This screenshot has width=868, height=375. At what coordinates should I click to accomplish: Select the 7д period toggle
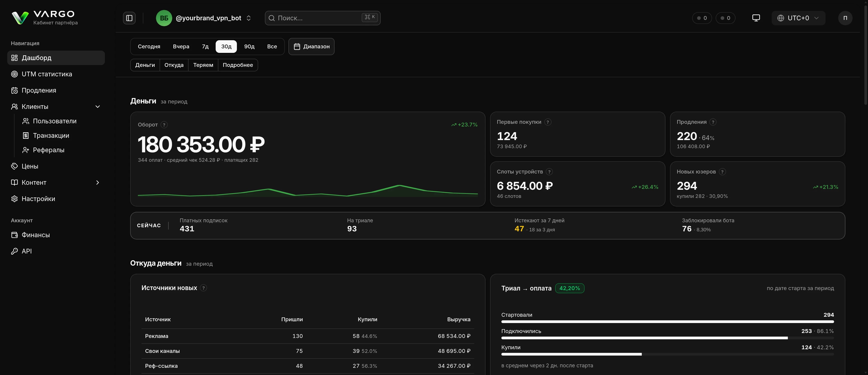click(205, 47)
